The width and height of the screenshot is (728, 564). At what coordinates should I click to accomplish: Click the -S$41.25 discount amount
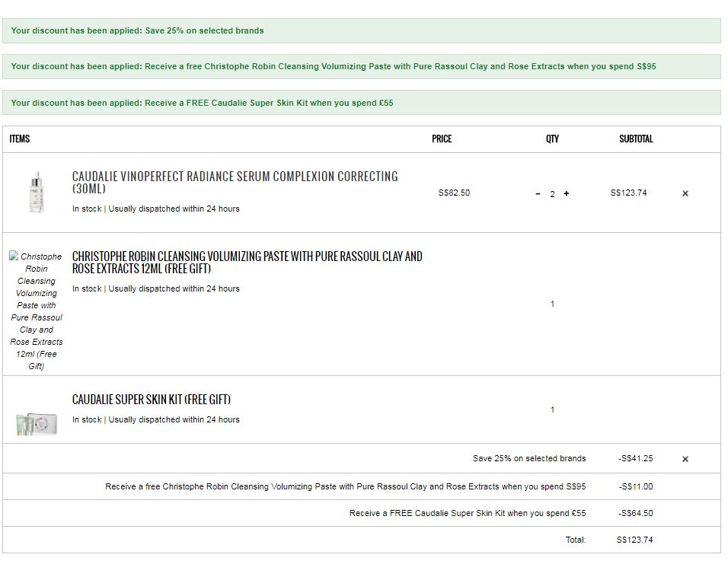click(635, 458)
